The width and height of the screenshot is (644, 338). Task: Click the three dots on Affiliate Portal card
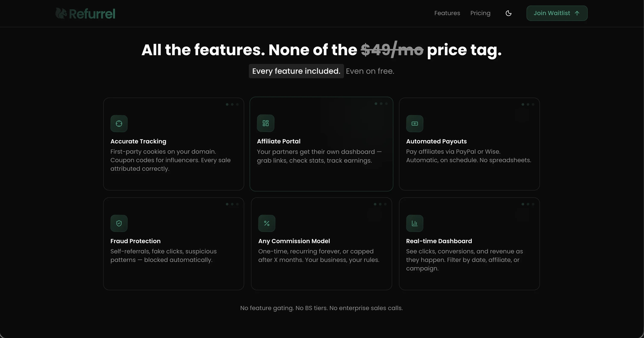[x=381, y=104]
